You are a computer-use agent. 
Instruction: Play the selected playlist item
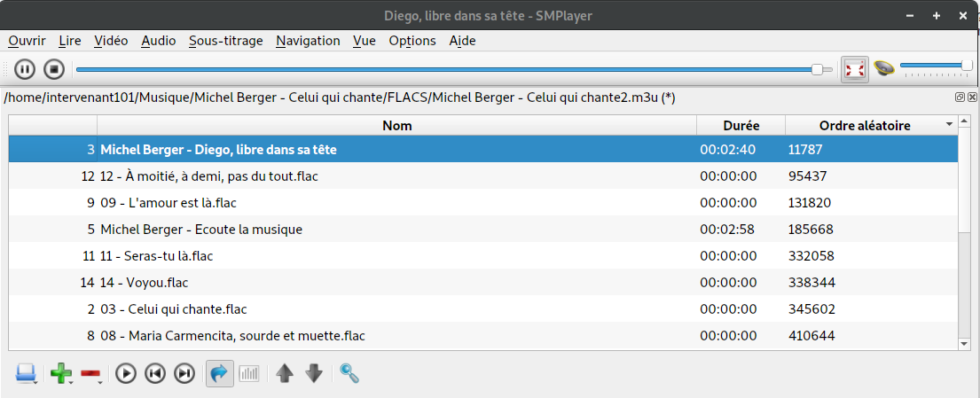pyautogui.click(x=126, y=373)
